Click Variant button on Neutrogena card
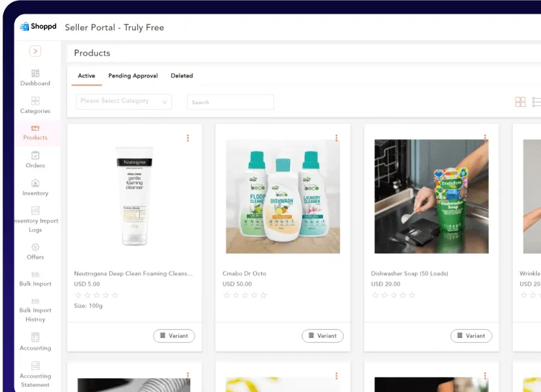This screenshot has width=541, height=392. coord(174,336)
